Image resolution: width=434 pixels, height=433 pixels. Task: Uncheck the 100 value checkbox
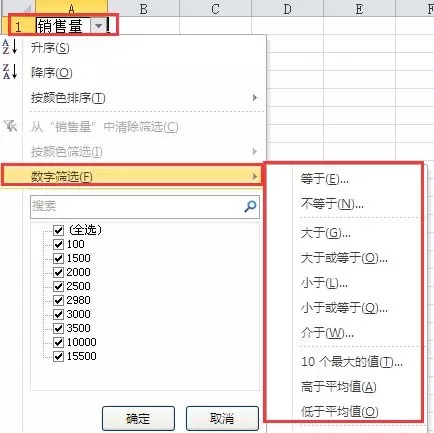59,244
